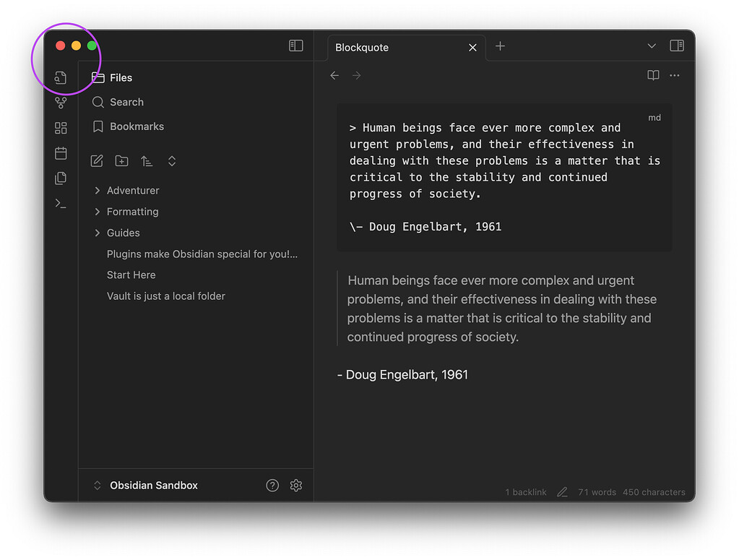Create a new canvas via the ribbon icon
This screenshot has height=560, width=739.
(x=61, y=127)
